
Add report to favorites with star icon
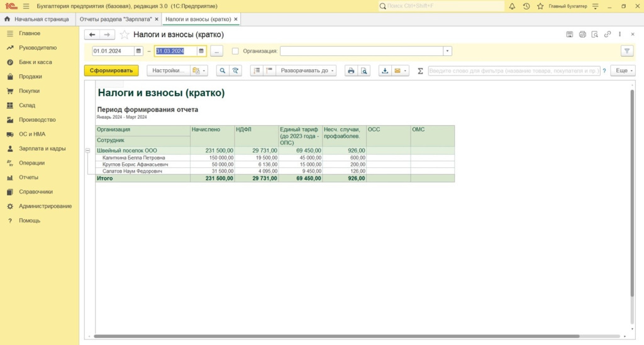click(125, 35)
